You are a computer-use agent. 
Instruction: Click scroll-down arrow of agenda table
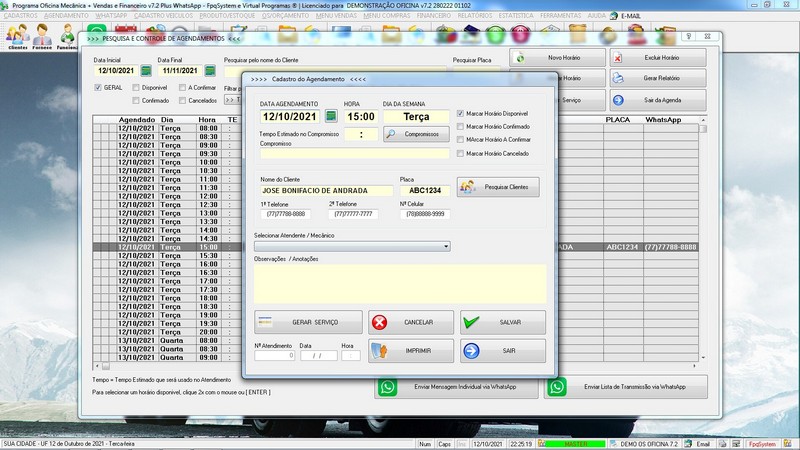click(703, 358)
